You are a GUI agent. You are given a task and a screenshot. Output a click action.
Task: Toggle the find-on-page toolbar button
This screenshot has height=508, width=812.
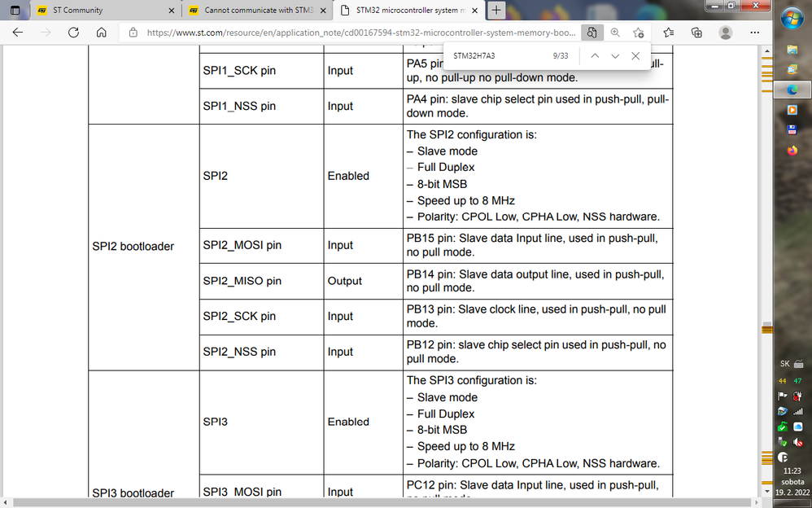592,32
